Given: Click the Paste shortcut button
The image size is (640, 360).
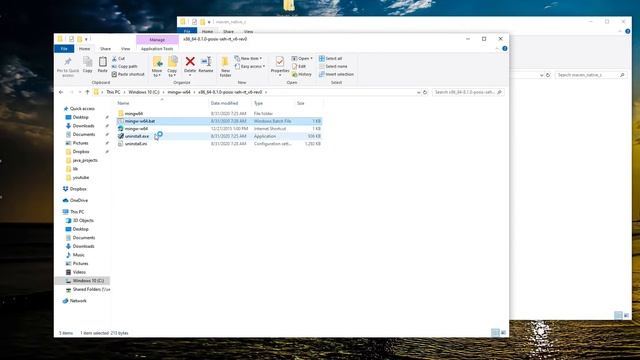Looking at the screenshot, I should click(x=128, y=74).
